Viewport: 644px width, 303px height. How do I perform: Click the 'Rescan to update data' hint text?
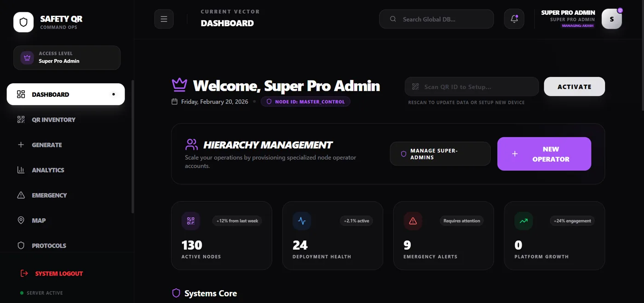tap(466, 102)
